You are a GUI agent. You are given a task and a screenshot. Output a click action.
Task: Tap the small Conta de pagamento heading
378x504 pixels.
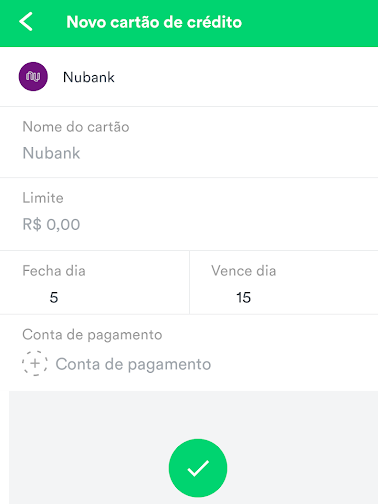pyautogui.click(x=92, y=335)
